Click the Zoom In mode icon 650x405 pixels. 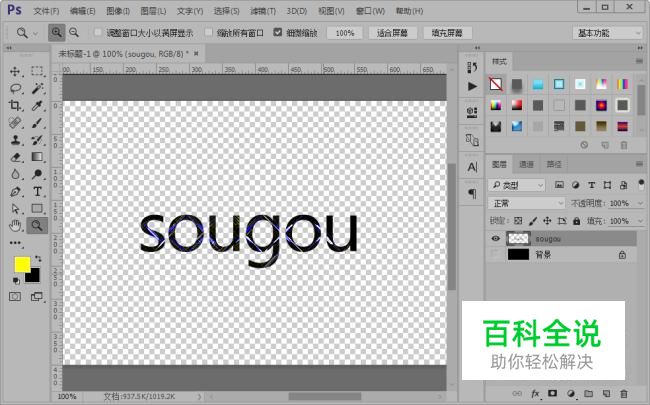point(56,32)
